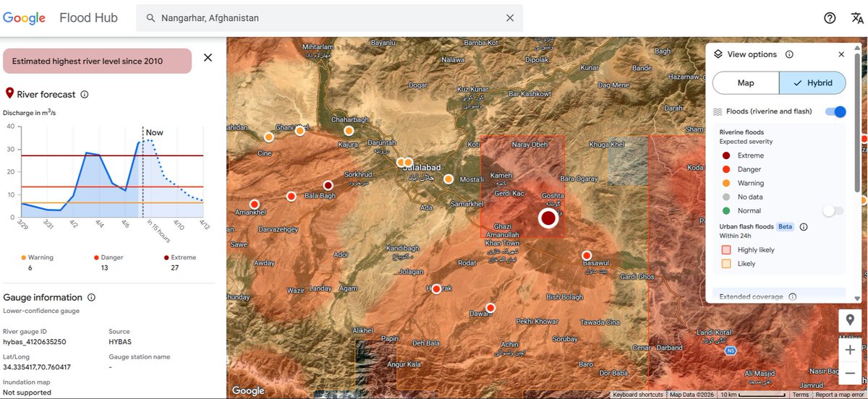Close the View options panel
868x399 pixels.
pyautogui.click(x=841, y=54)
